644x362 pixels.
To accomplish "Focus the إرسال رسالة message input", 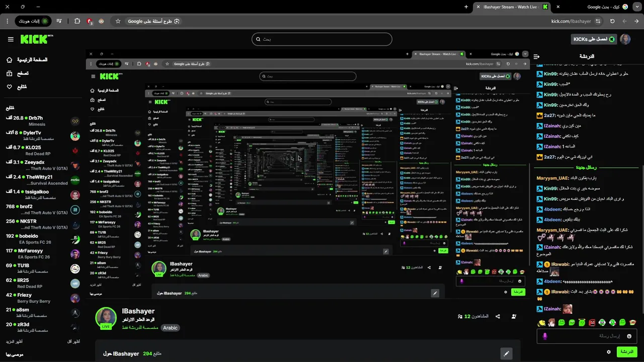I will pos(587,336).
